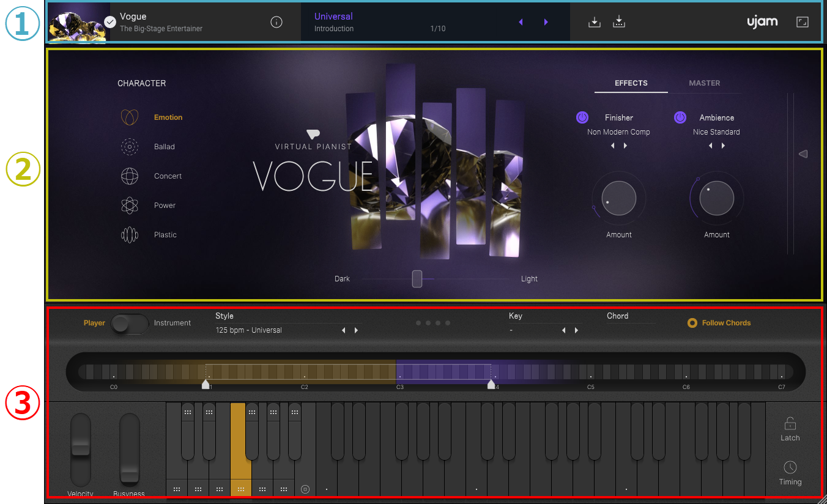The width and height of the screenshot is (827, 504).
Task: Choose the Ballad character label
Action: point(165,147)
